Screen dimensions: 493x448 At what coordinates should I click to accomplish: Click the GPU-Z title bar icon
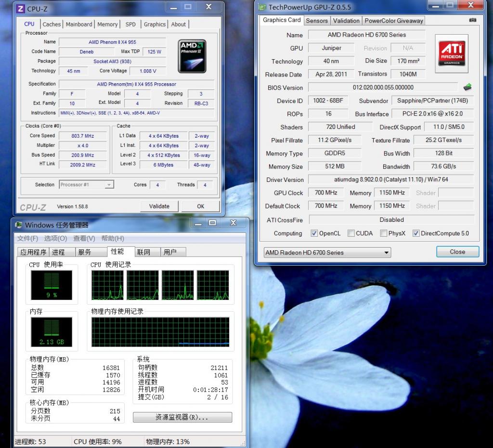pos(262,7)
